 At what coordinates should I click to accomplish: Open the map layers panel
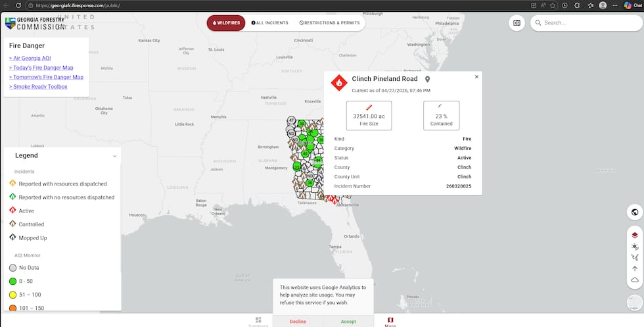tap(635, 235)
